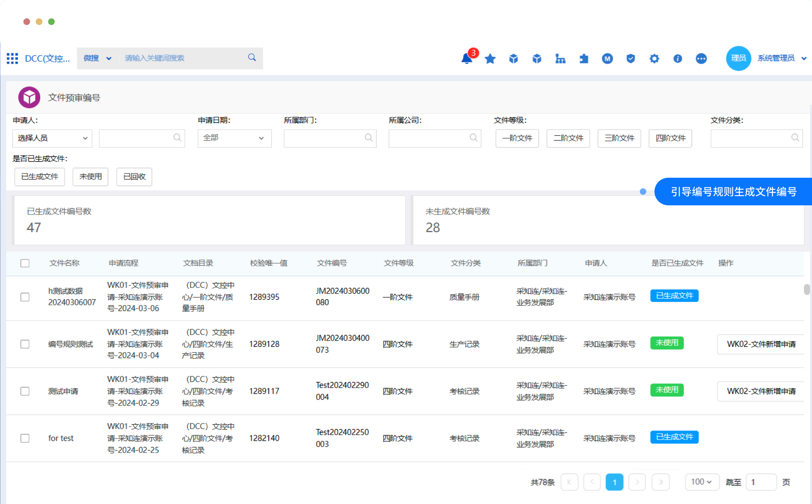This screenshot has height=504, width=812.
Task: Click the 跳至 page number input
Action: (761, 482)
